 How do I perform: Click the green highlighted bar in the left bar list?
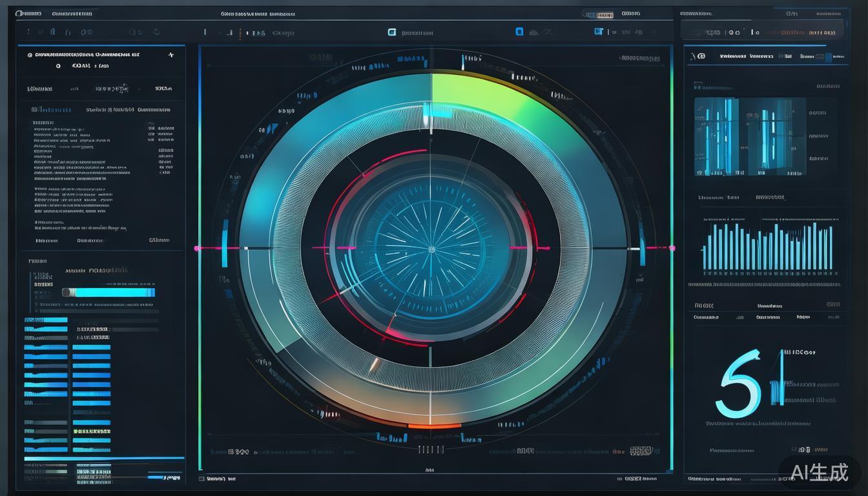[91, 431]
